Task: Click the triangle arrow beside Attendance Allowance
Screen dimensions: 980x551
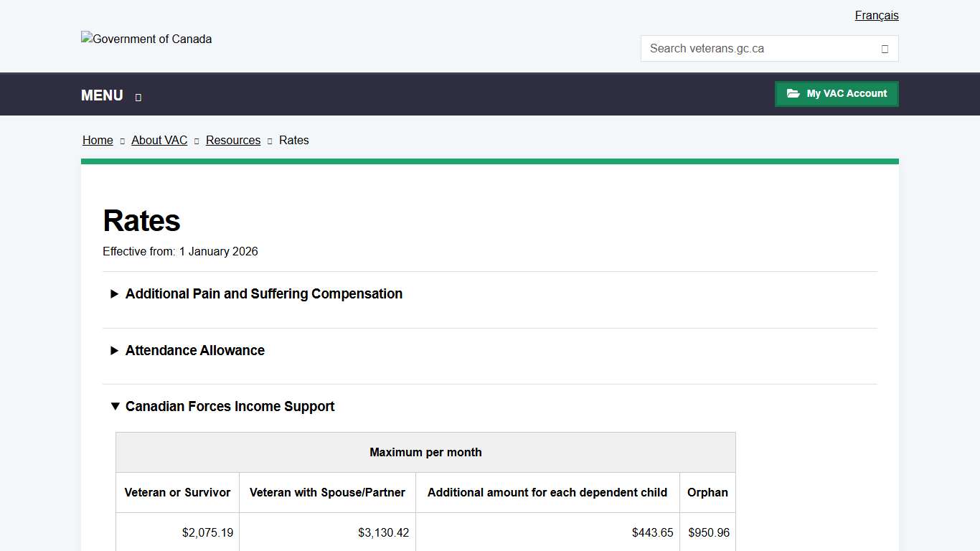Action: [x=114, y=351]
